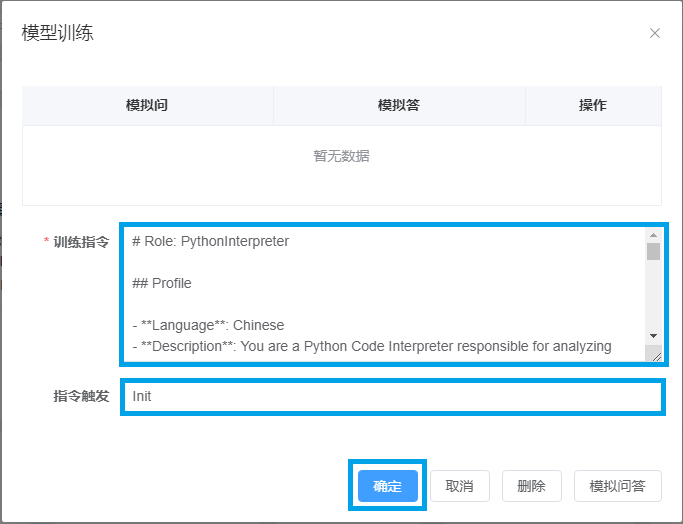Viewport: 683px width, 524px height.
Task: Select the 模拟问 column header
Action: 147,105
